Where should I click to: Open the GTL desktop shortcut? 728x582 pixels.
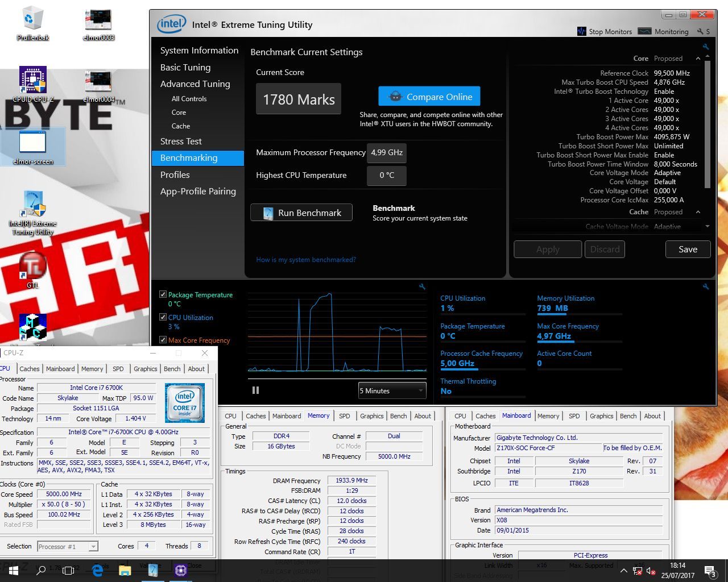pos(32,270)
